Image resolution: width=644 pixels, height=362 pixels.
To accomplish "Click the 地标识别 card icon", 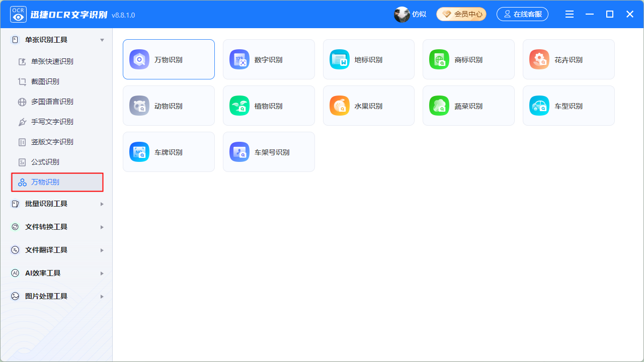I will coord(340,59).
